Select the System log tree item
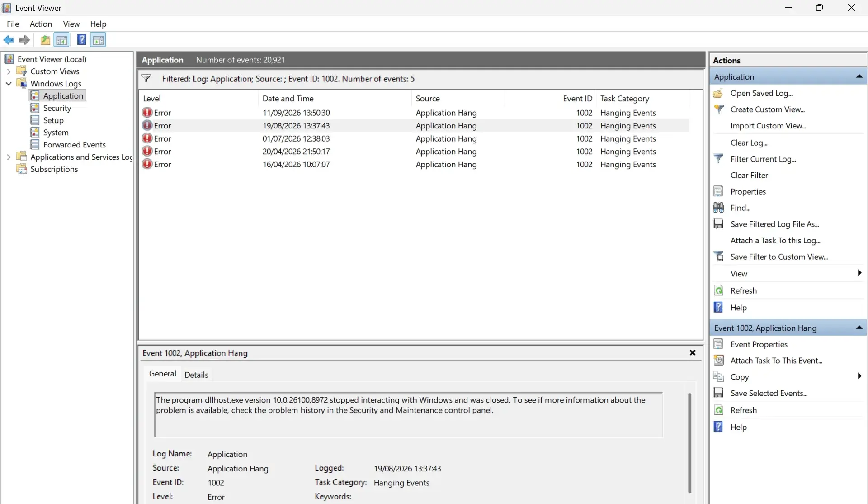This screenshot has height=504, width=868. pos(56,133)
